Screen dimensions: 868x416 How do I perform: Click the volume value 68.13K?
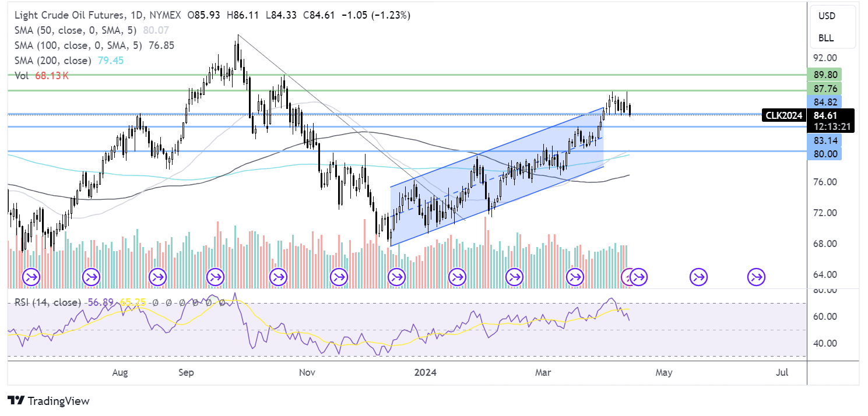click(x=53, y=76)
